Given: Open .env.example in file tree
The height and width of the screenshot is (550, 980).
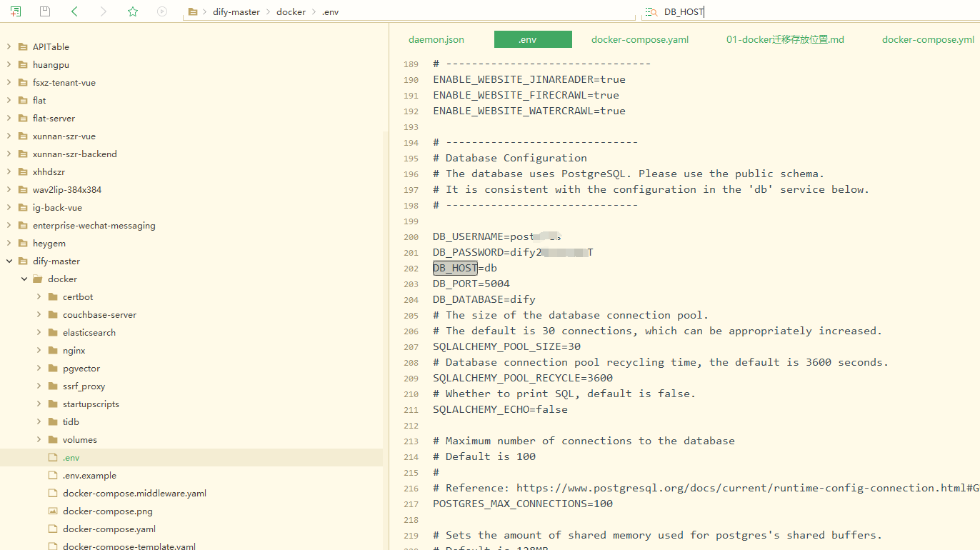Looking at the screenshot, I should click(x=89, y=476).
